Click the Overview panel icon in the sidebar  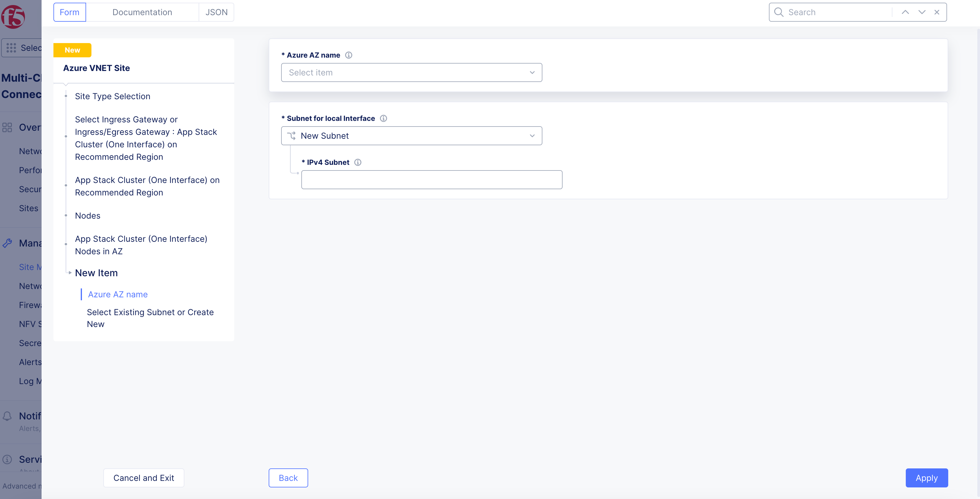point(7,127)
